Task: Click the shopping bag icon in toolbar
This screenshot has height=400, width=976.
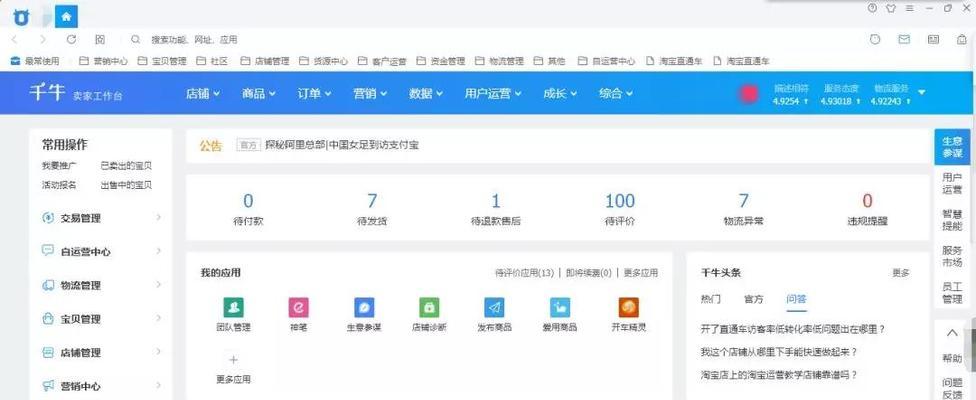Action: tap(962, 39)
